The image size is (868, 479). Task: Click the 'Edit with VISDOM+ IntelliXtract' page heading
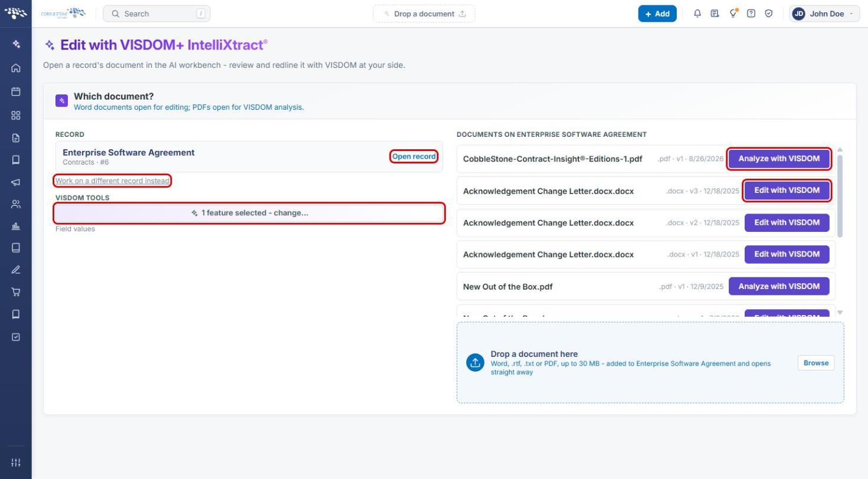[163, 45]
